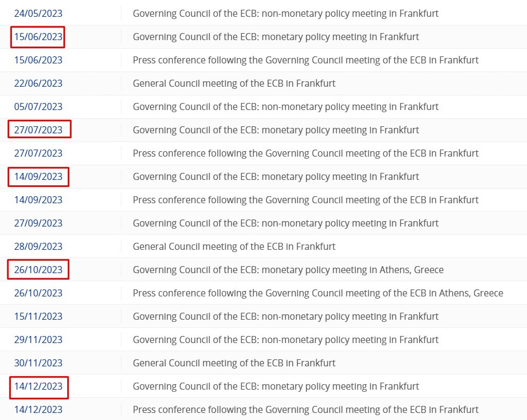Viewport: 527px width, 420px height.
Task: Click the 24/05/2023 non-monetary policy meeting description
Action: click(286, 14)
